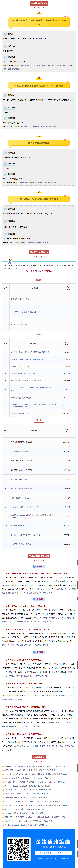The height and width of the screenshot is (868, 78).
Task: Click yellow title 2024年4A、5A级物流企业奖励资金申报
Action: [x=39, y=199]
